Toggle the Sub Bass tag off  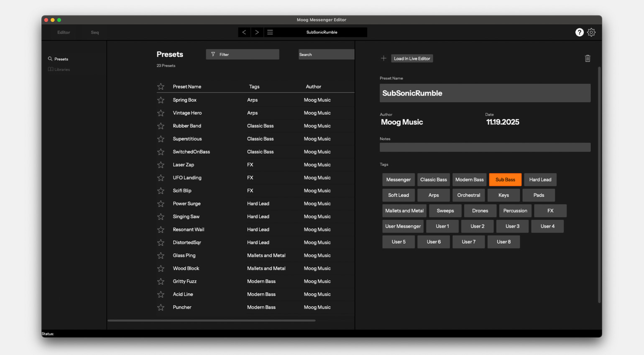(x=505, y=180)
